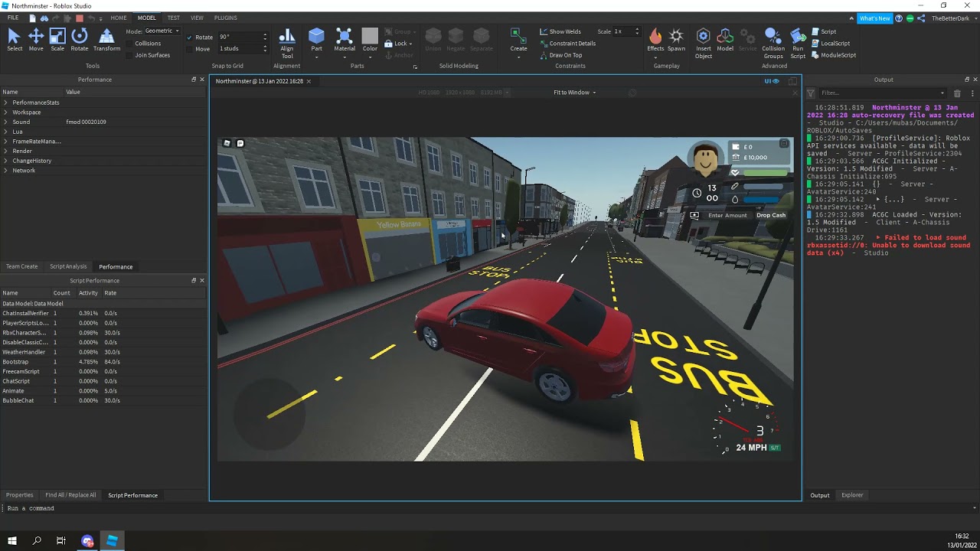Open Insert Object
The width and height of the screenshot is (980, 551).
pos(704,43)
